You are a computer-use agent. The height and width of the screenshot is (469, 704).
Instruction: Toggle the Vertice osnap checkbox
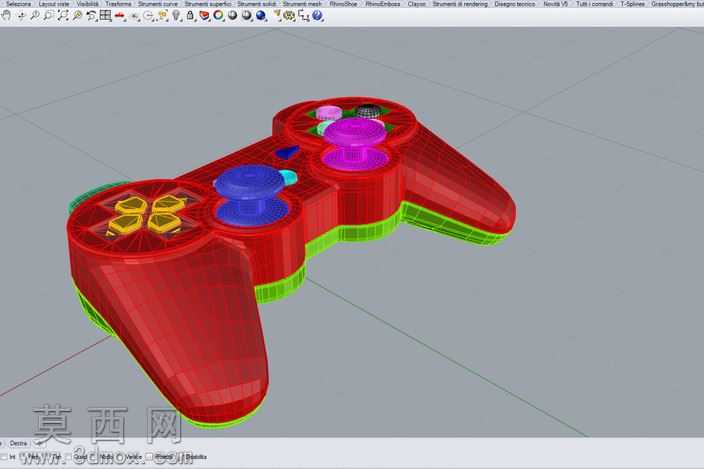coord(120,457)
